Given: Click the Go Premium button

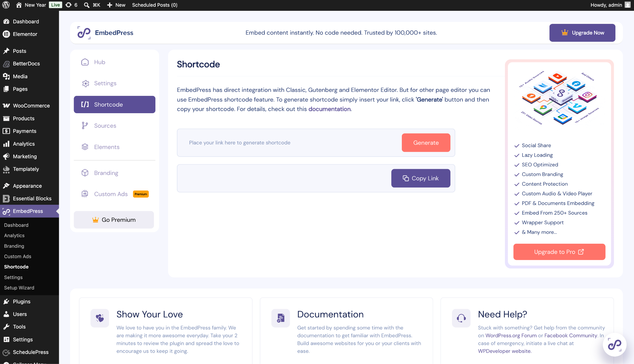Looking at the screenshot, I should click(114, 220).
